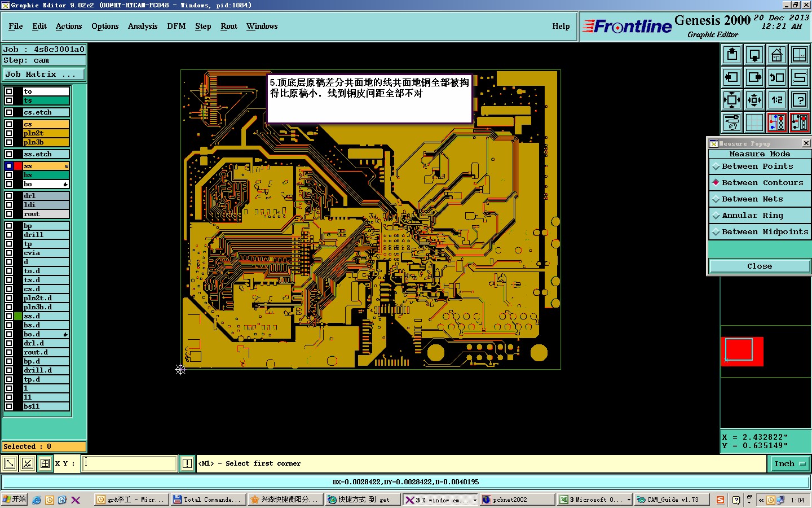Toggle display checkbox for layer rout
The height and width of the screenshot is (508, 812).
[9, 214]
